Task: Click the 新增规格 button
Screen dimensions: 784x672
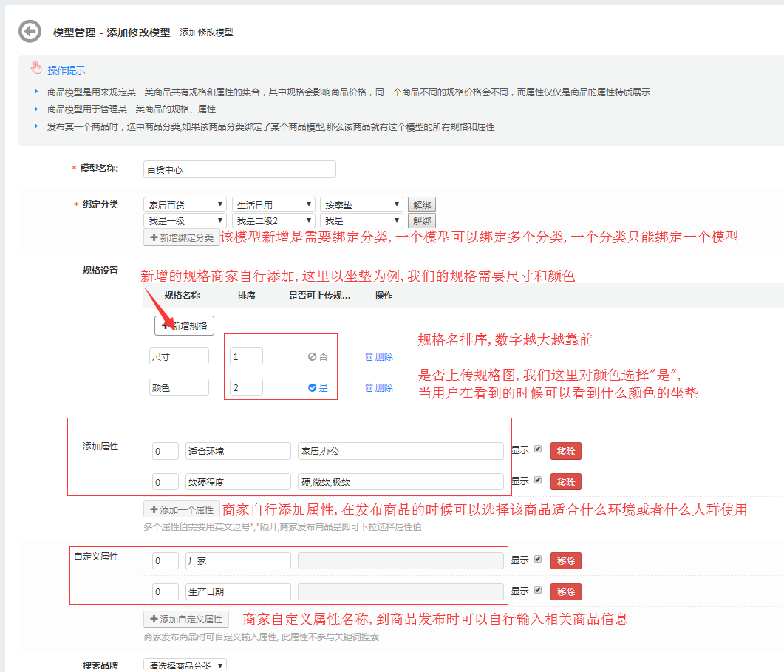Action: [x=184, y=325]
